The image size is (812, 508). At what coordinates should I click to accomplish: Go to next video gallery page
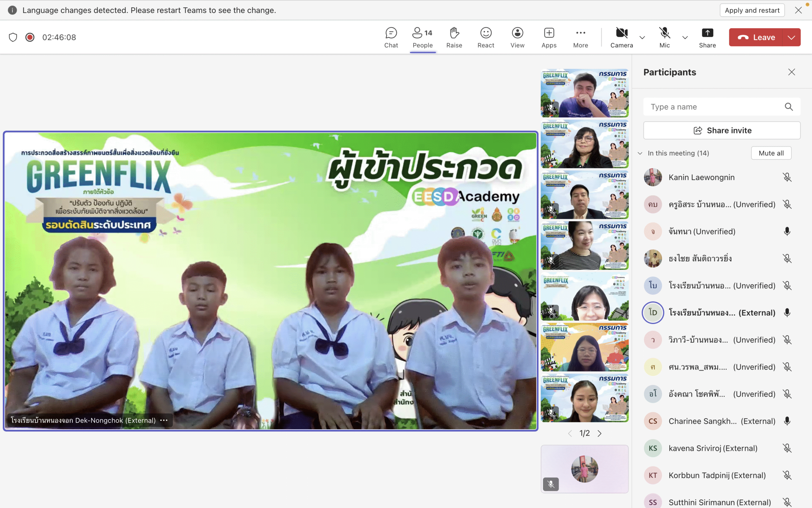point(599,433)
